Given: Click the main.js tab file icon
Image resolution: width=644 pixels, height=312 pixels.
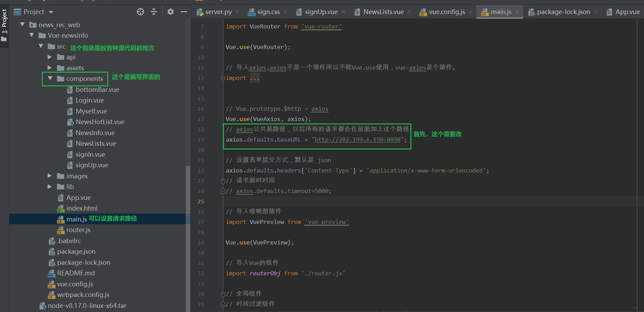Looking at the screenshot, I should tap(484, 12).
